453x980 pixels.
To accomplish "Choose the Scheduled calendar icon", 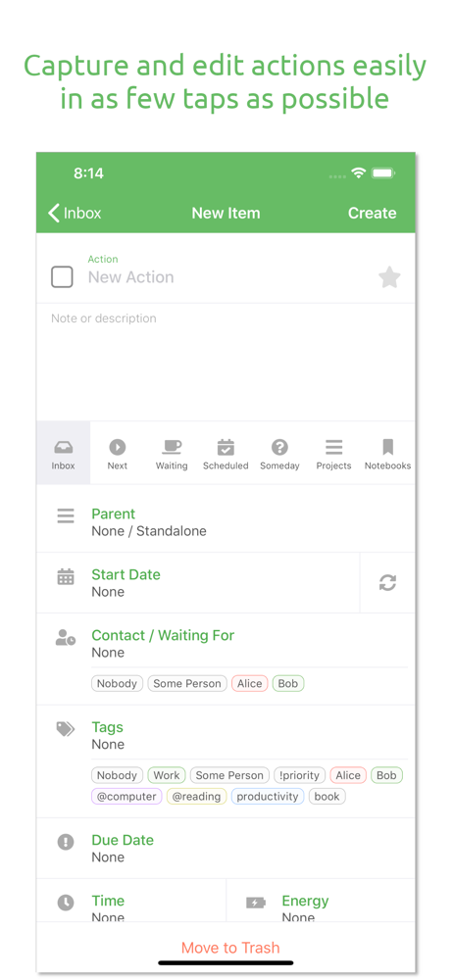I will pos(226,447).
